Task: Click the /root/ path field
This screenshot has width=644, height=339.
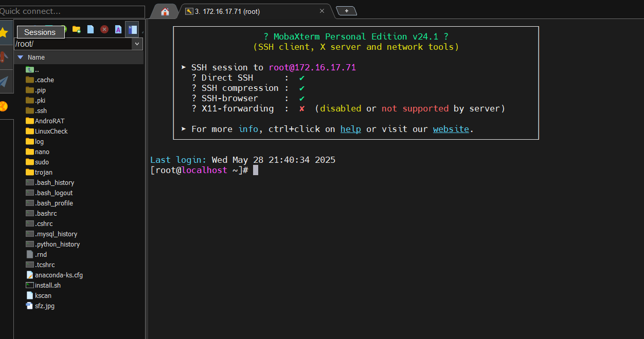Action: (73, 44)
